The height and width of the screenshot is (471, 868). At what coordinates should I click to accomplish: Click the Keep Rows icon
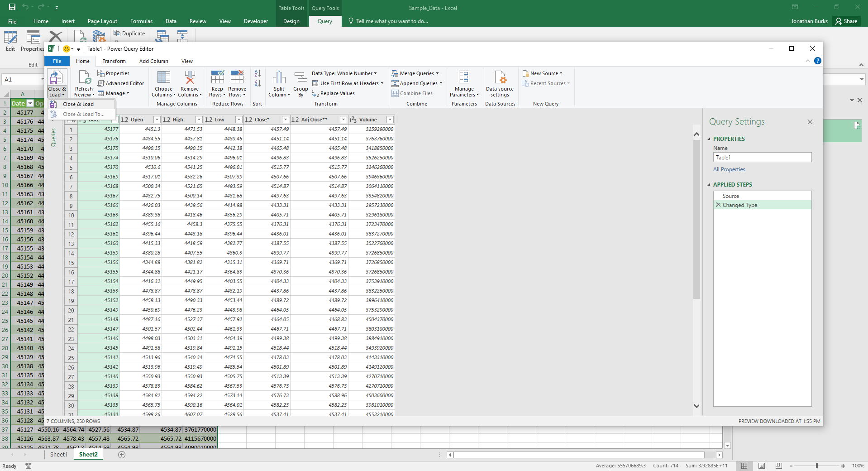tap(217, 77)
